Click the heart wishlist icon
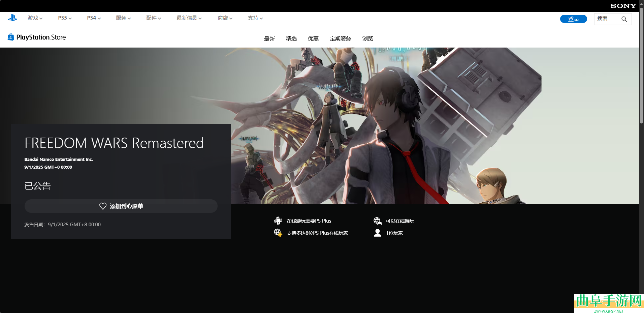The image size is (644, 313). click(103, 206)
